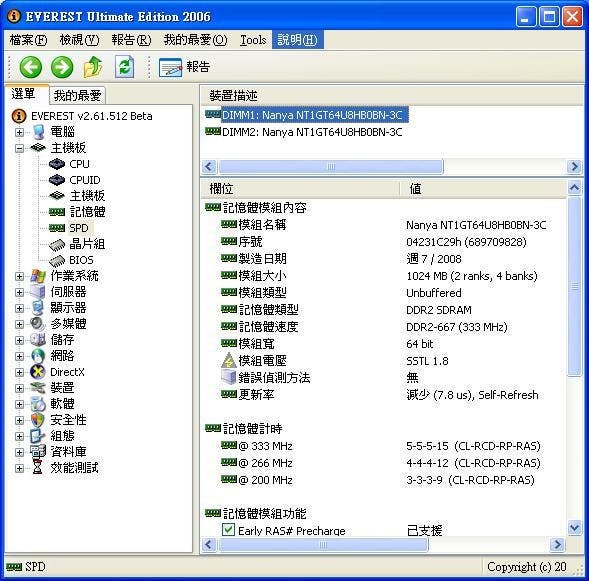Click the Refresh icon in toolbar
Viewport: 589px width, 581px height.
coord(124,67)
